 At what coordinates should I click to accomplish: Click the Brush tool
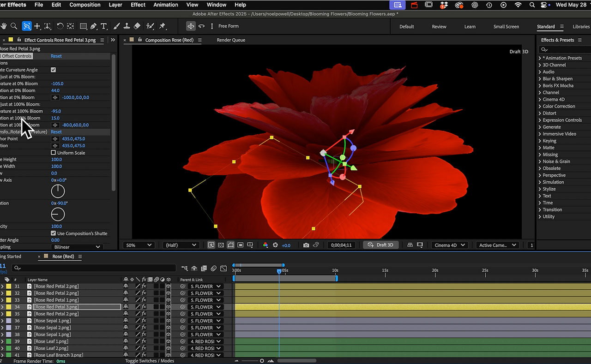pyautogui.click(x=117, y=26)
